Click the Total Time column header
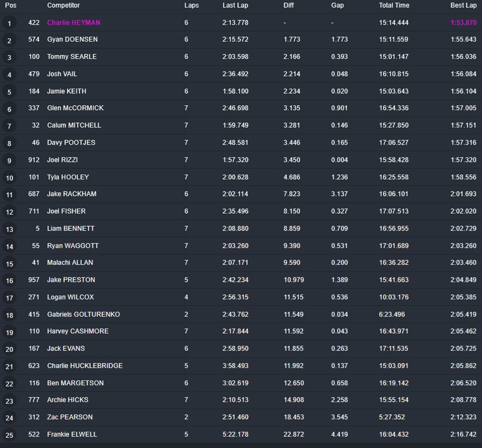 tap(394, 5)
